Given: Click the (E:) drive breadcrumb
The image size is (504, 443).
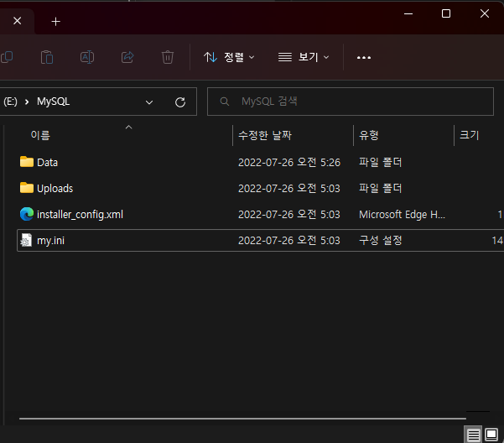Looking at the screenshot, I should 10,102.
